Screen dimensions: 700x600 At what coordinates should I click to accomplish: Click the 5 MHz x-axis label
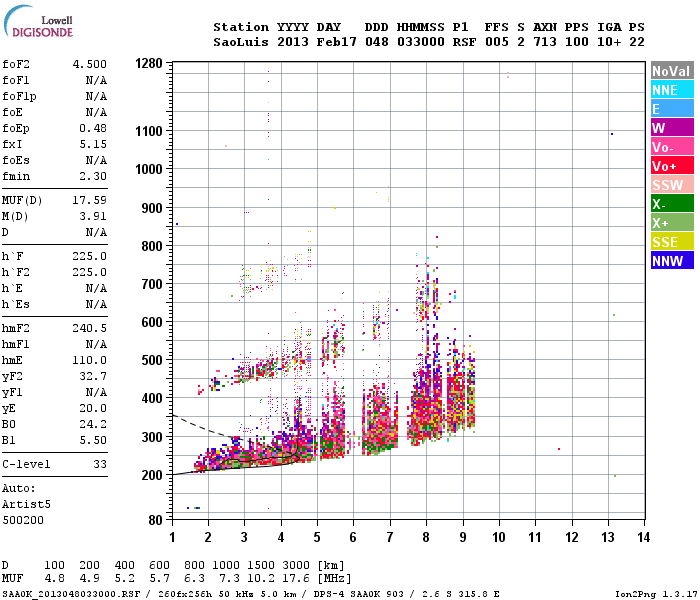coord(317,537)
